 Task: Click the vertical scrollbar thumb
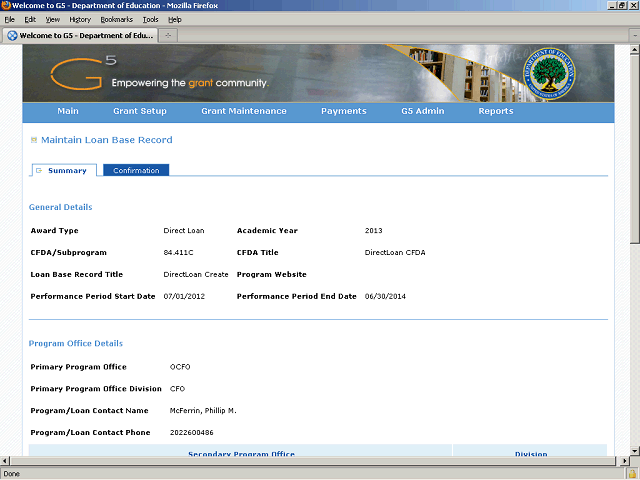click(x=635, y=149)
